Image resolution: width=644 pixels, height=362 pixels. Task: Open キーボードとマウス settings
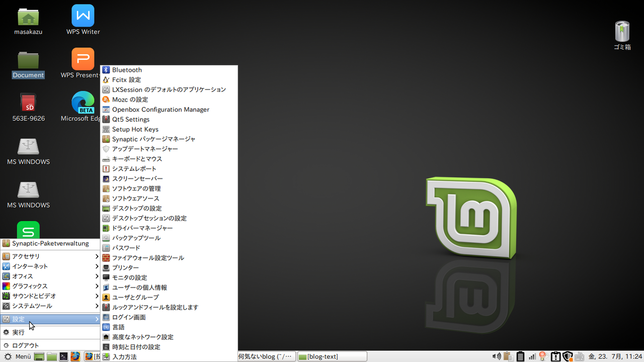tap(169, 159)
